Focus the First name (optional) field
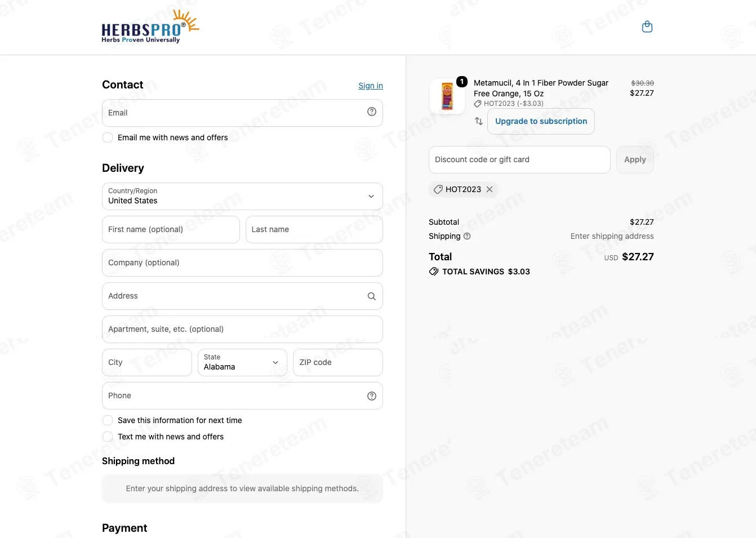This screenshot has width=756, height=538. click(x=171, y=229)
